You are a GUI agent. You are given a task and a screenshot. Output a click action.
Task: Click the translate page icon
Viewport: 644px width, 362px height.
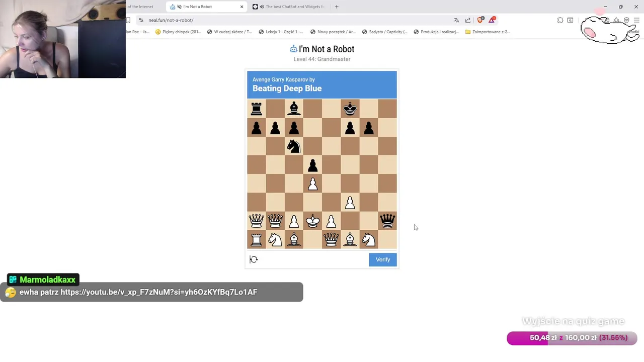[456, 20]
